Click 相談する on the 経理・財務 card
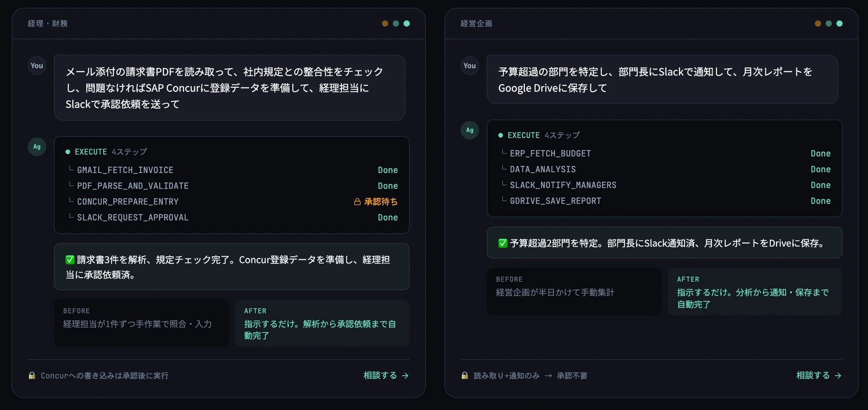This screenshot has height=410, width=868. tap(379, 375)
